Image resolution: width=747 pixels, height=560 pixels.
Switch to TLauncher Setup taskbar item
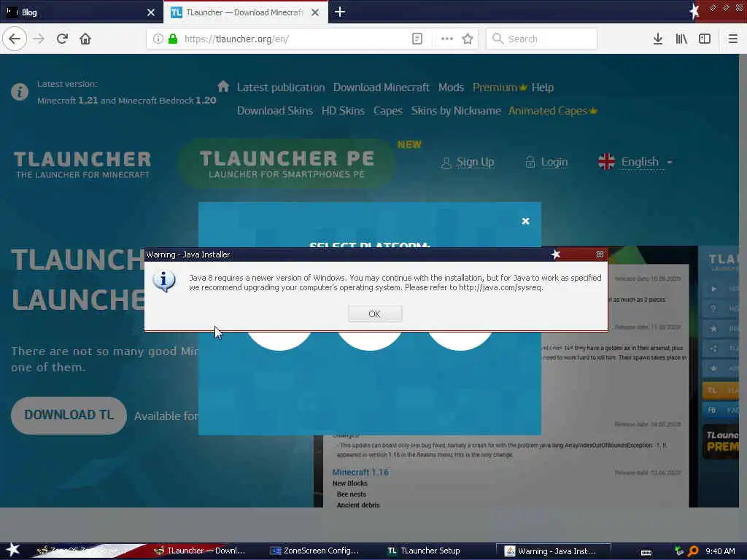click(x=424, y=551)
